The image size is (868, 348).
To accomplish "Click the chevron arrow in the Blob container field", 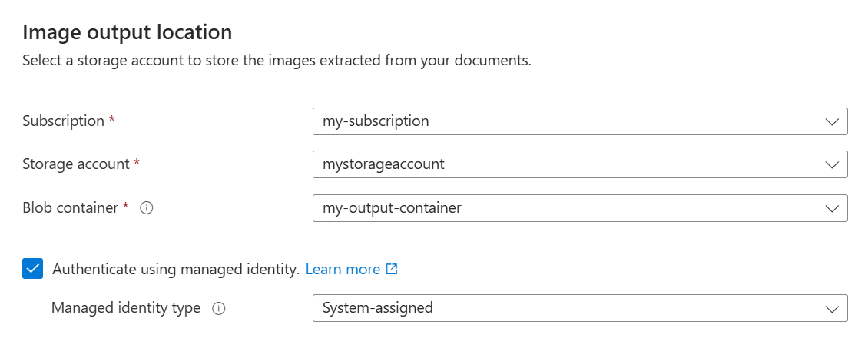I will click(831, 208).
